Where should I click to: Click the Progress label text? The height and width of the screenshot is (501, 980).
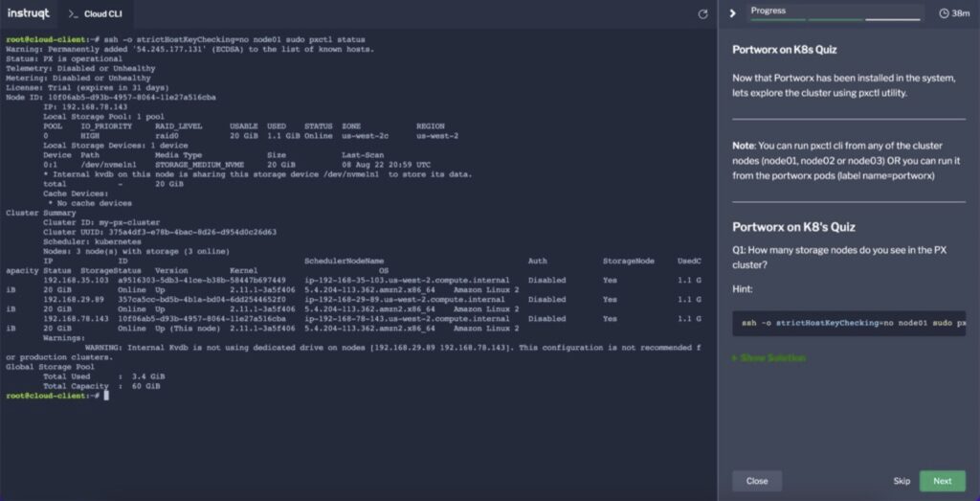point(768,11)
